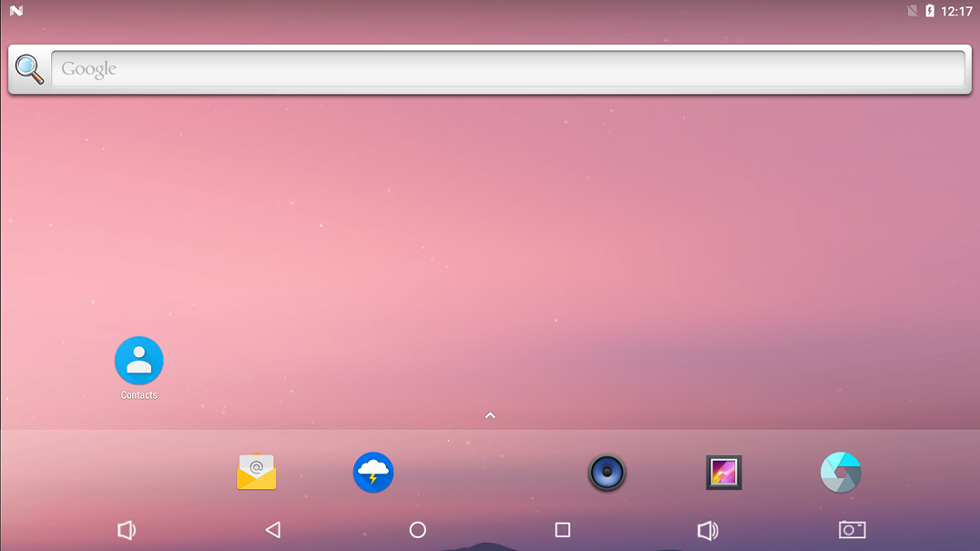980x551 pixels.
Task: Launch the Email app from the dock
Action: [256, 473]
